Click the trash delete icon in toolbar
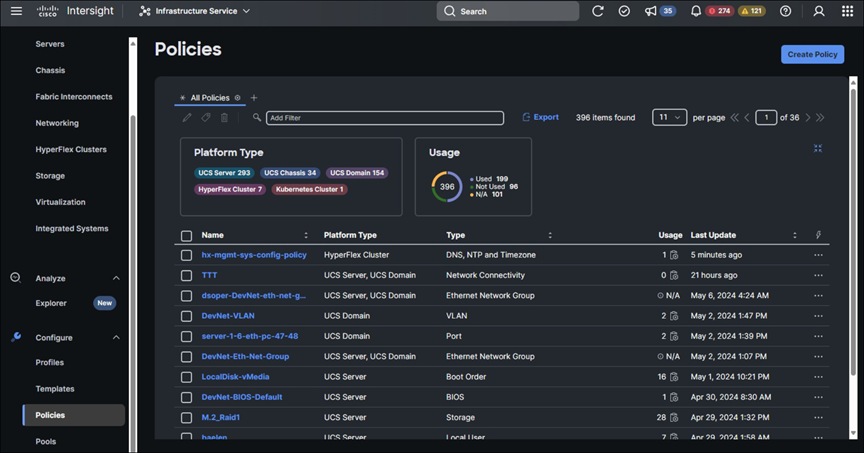Image resolution: width=864 pixels, height=453 pixels. pyautogui.click(x=224, y=117)
